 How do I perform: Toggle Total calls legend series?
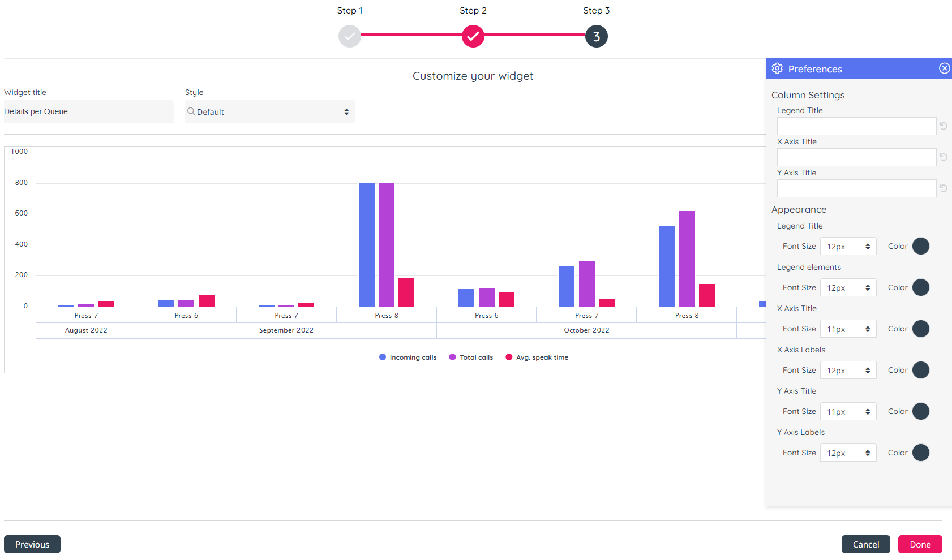[x=471, y=357]
